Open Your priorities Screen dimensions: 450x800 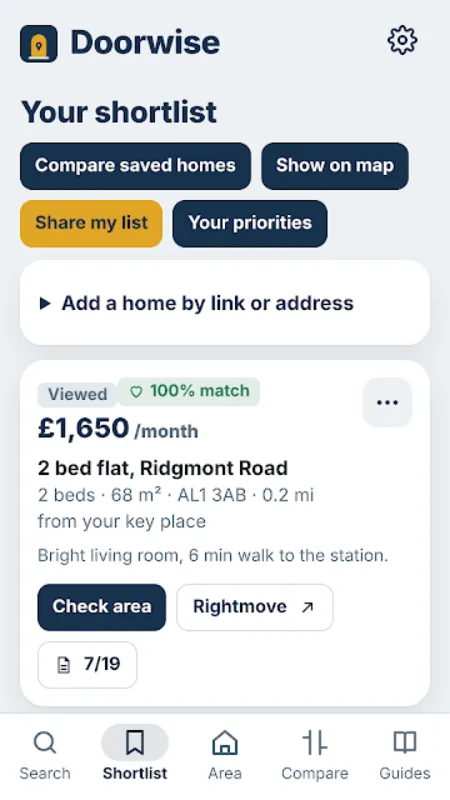250,223
